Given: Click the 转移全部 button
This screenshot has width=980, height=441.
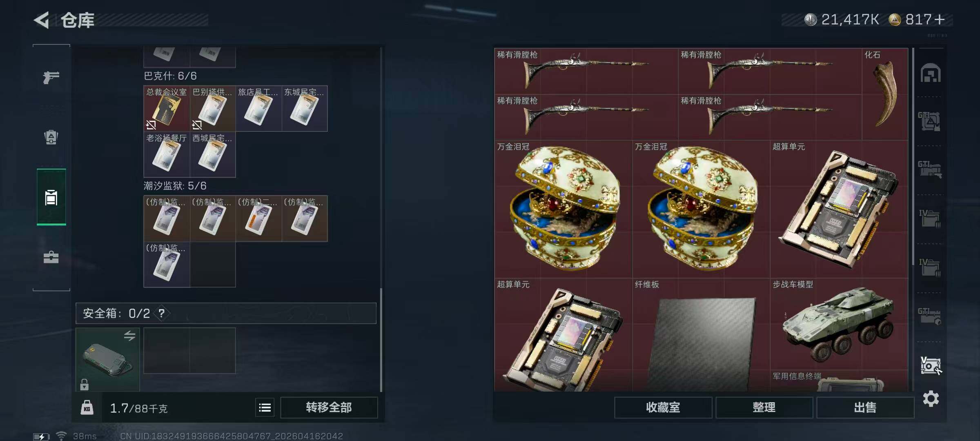Looking at the screenshot, I should [329, 408].
